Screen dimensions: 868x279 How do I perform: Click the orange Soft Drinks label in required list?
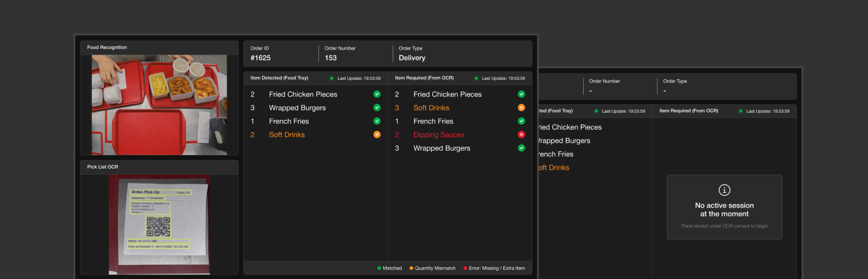(431, 108)
